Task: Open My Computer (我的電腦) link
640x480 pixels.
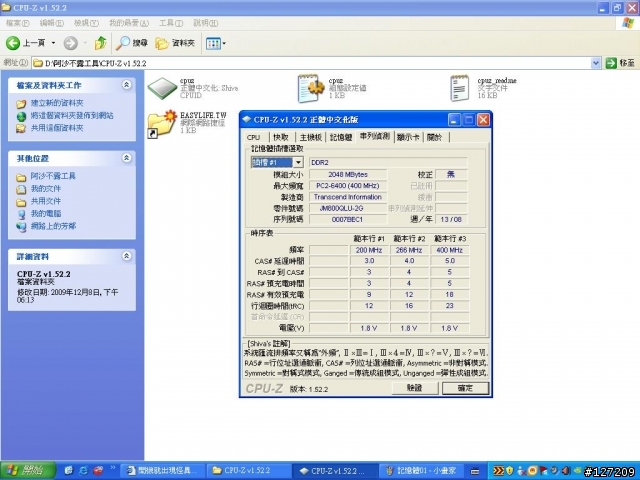Action: click(x=46, y=213)
